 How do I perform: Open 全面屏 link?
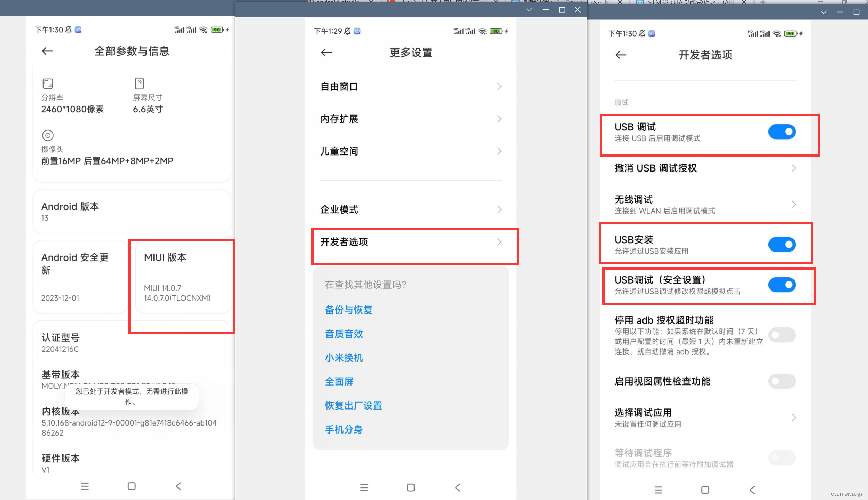tap(339, 382)
